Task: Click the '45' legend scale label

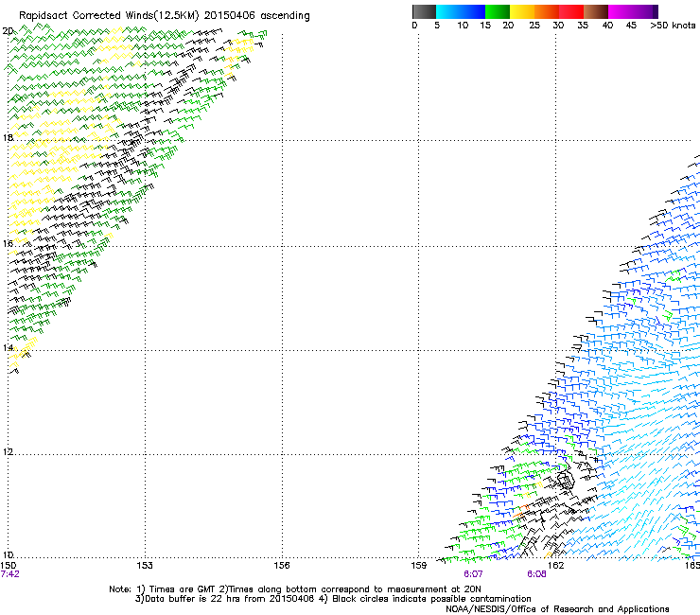Action: [631, 25]
